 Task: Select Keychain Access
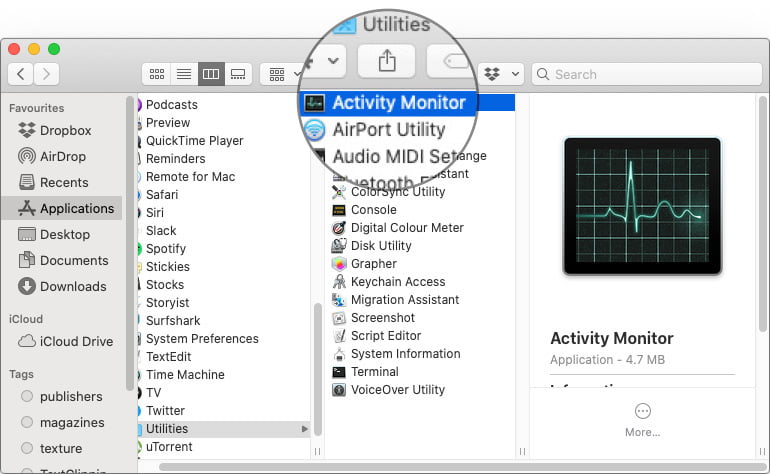click(x=398, y=282)
